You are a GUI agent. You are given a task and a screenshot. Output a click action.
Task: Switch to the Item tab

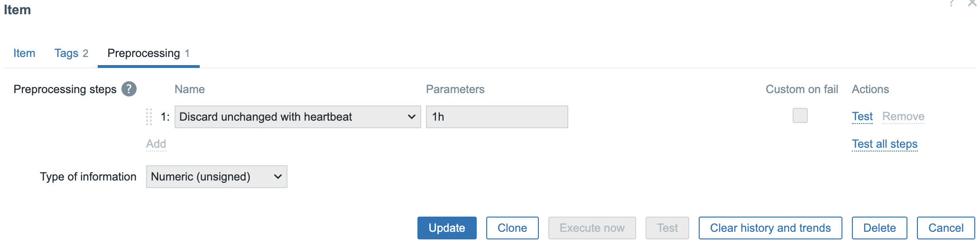[24, 53]
